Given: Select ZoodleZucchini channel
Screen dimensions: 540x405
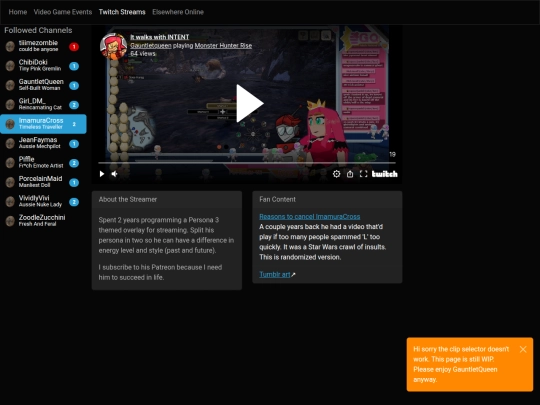Looking at the screenshot, I should point(43,220).
